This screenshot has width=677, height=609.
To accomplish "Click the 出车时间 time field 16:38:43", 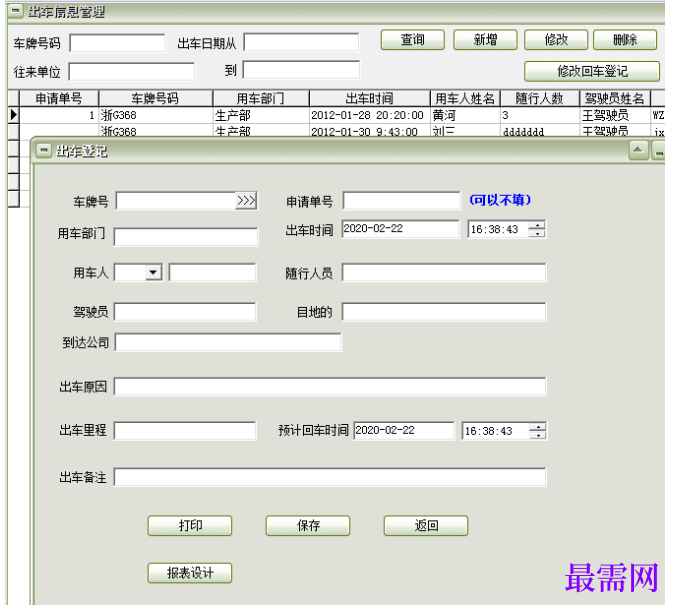I will [498, 229].
